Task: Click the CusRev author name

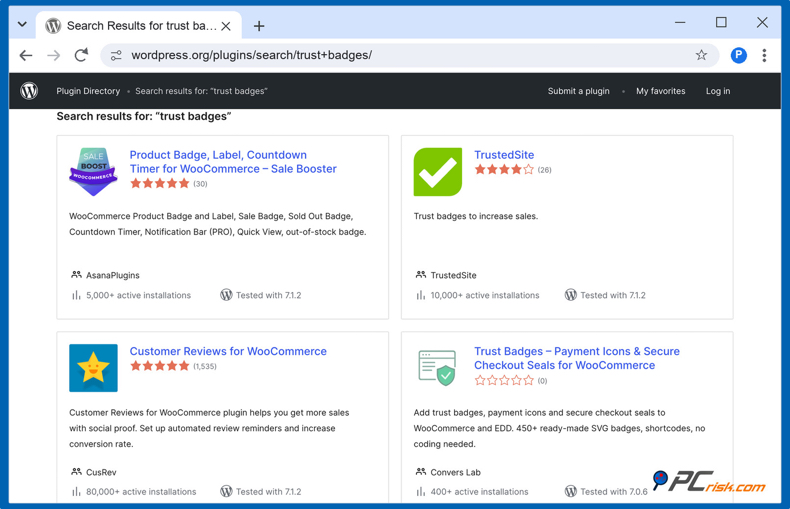Action: 101,472
